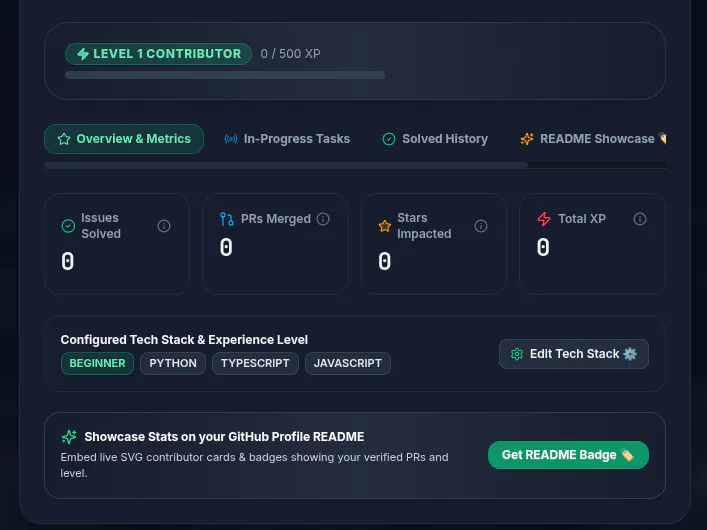Open the Overview & Metrics tab
This screenshot has height=530, width=707.
pyautogui.click(x=124, y=139)
